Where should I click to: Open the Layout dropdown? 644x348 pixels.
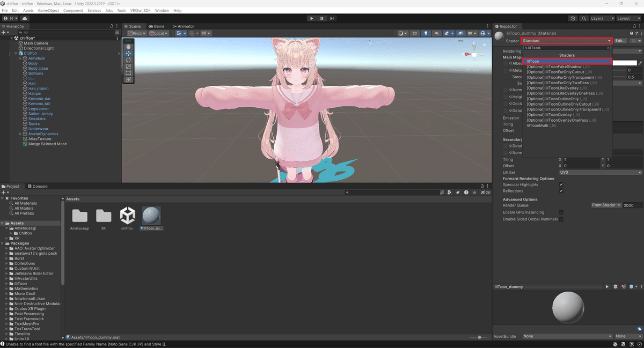(x=629, y=18)
